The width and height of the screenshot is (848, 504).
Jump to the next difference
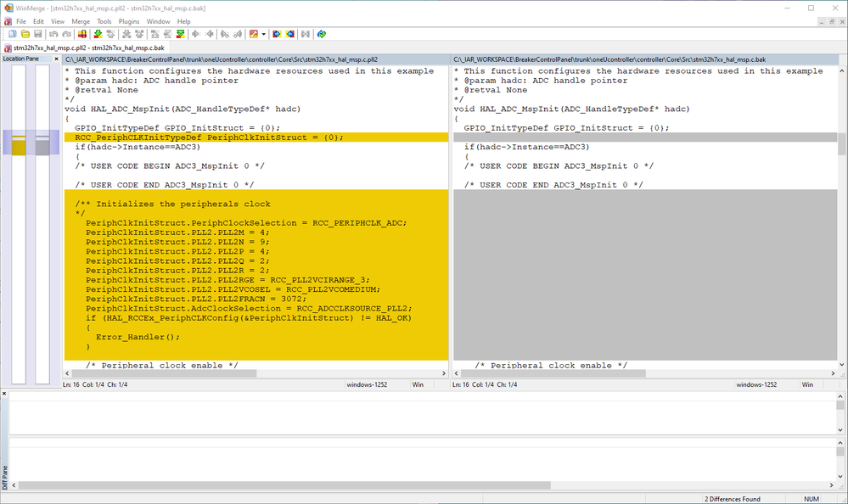click(98, 34)
